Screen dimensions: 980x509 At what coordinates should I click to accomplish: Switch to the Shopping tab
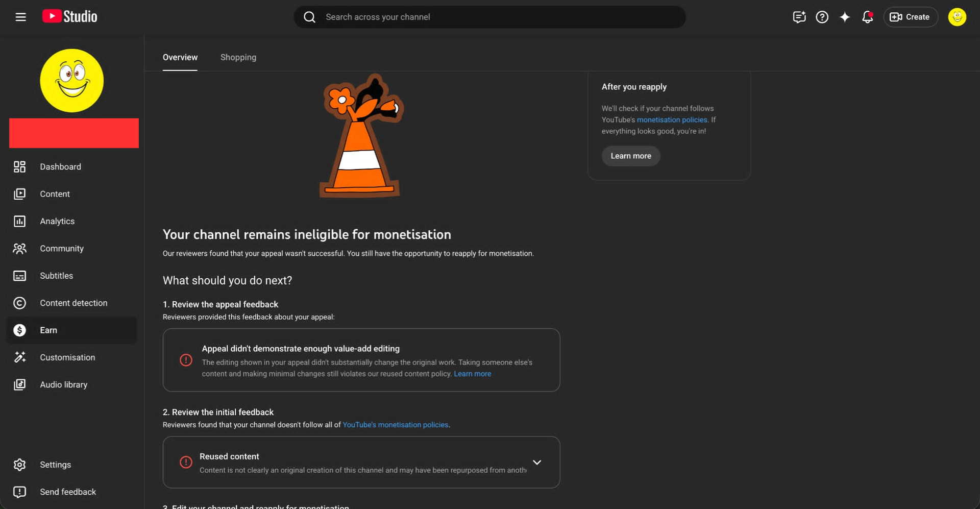coord(238,58)
